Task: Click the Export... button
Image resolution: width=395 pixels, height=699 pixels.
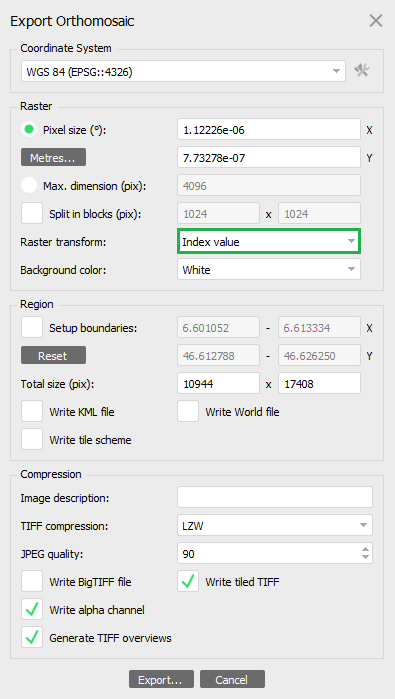Action: tap(161, 679)
